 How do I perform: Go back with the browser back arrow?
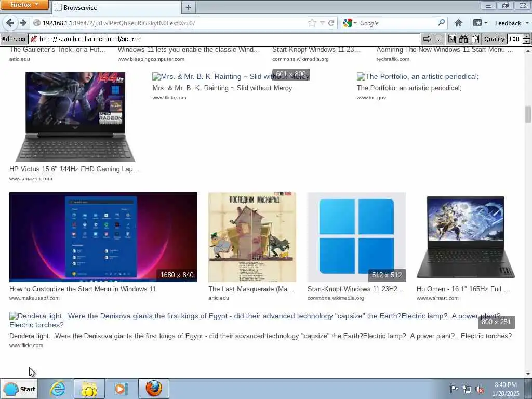tap(10, 23)
